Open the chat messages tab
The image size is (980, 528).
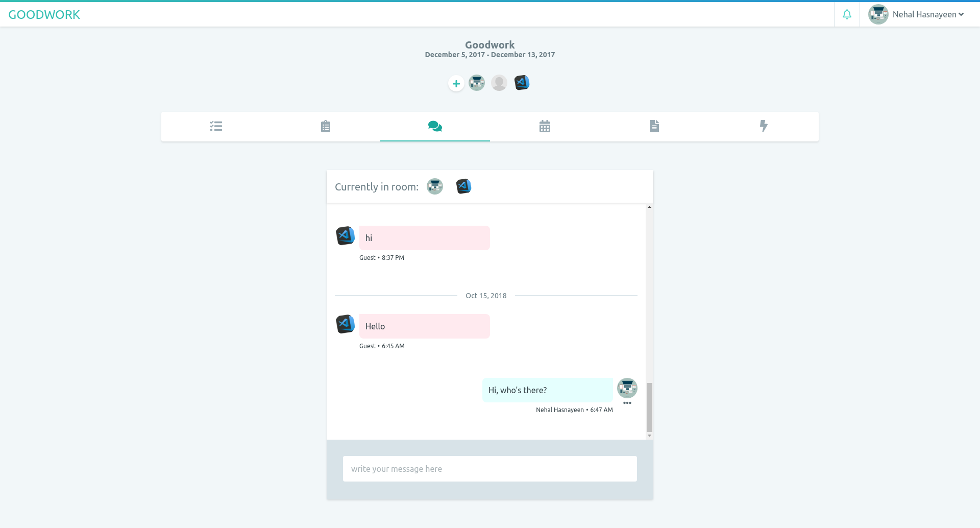pyautogui.click(x=435, y=126)
